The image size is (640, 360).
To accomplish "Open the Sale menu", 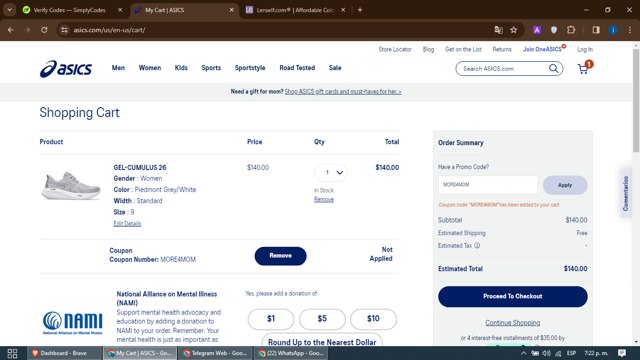I will [x=335, y=68].
